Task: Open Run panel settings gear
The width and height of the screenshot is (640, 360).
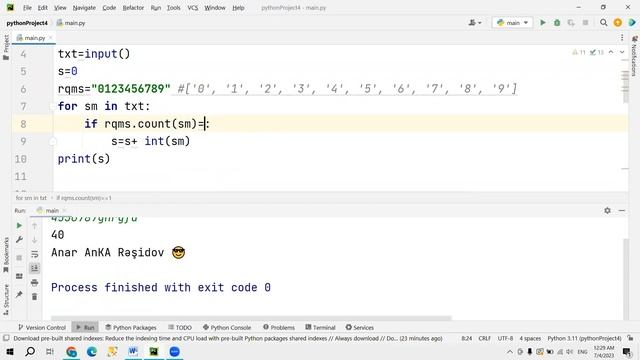Action: pos(607,211)
